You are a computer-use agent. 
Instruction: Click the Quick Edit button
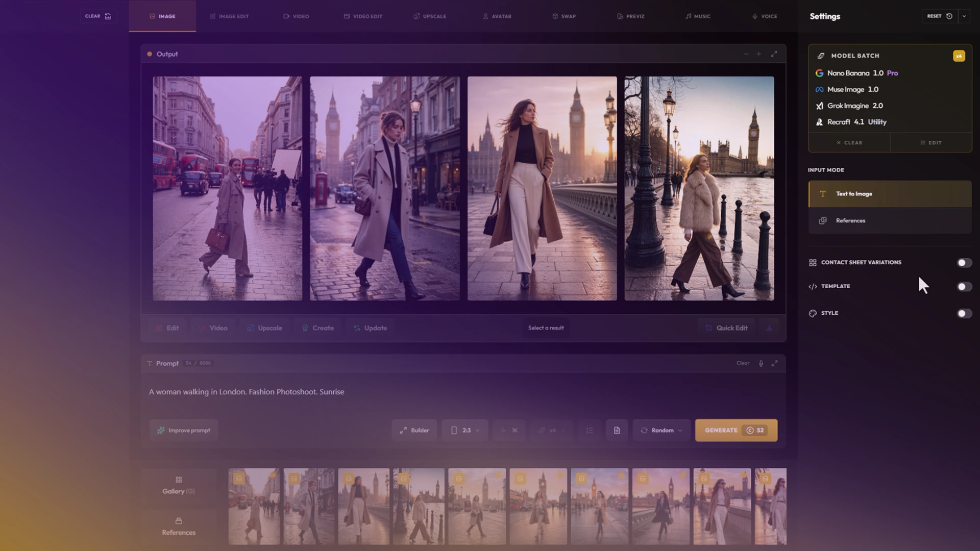coord(726,328)
